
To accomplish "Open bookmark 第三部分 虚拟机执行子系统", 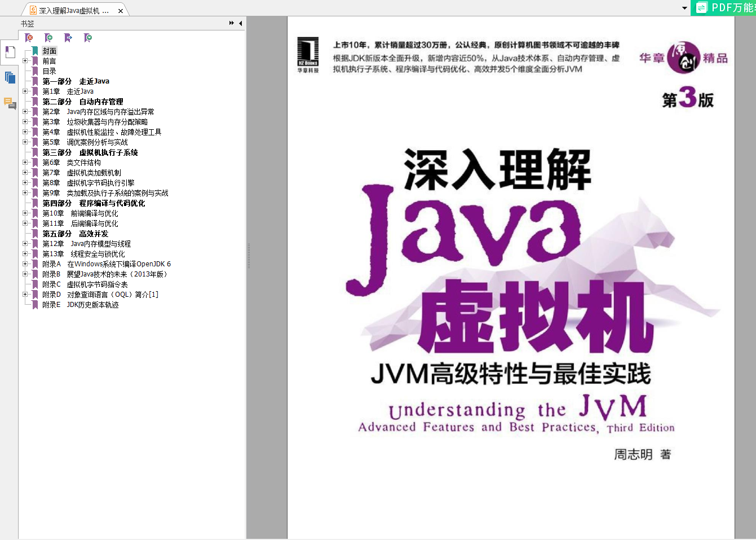I will 90,152.
